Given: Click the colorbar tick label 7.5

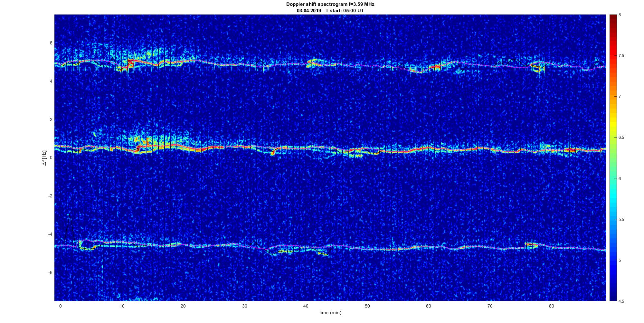Looking at the screenshot, I should (621, 56).
